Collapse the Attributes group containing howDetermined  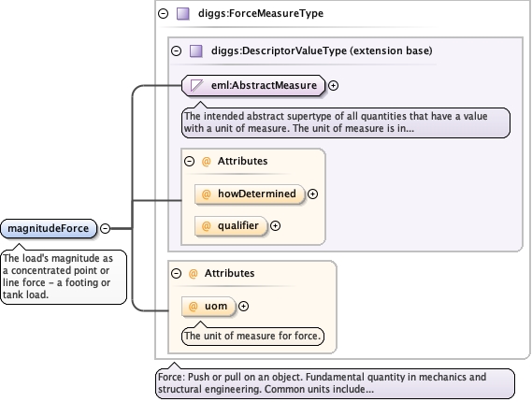click(189, 161)
